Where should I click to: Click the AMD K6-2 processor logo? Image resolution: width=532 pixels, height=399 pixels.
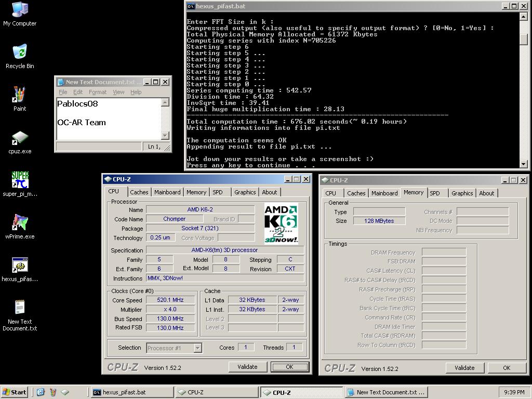[281, 223]
